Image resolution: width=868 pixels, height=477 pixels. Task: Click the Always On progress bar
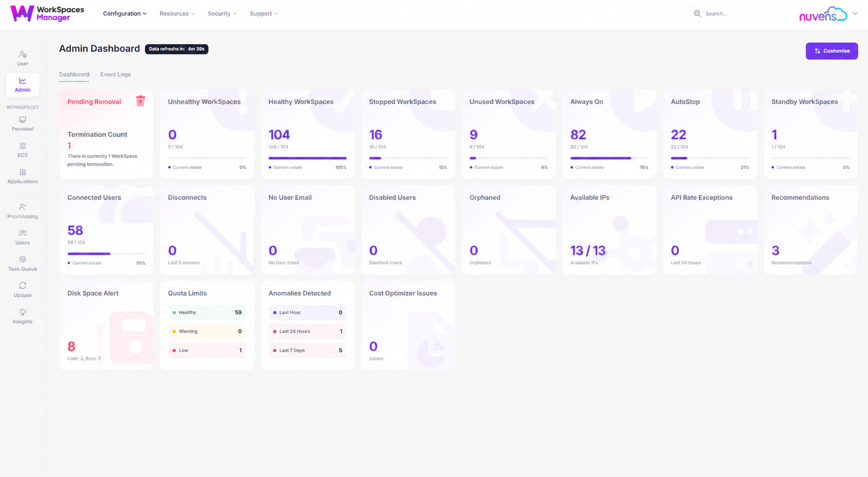(x=609, y=158)
